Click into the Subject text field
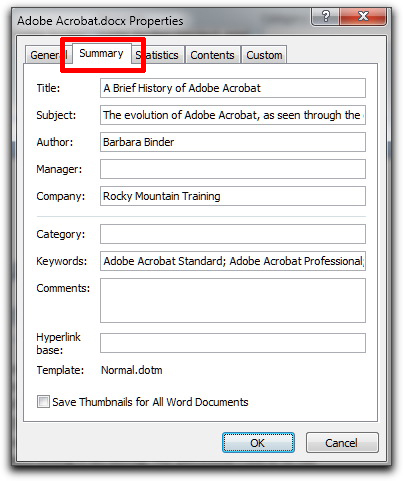 pyautogui.click(x=233, y=115)
